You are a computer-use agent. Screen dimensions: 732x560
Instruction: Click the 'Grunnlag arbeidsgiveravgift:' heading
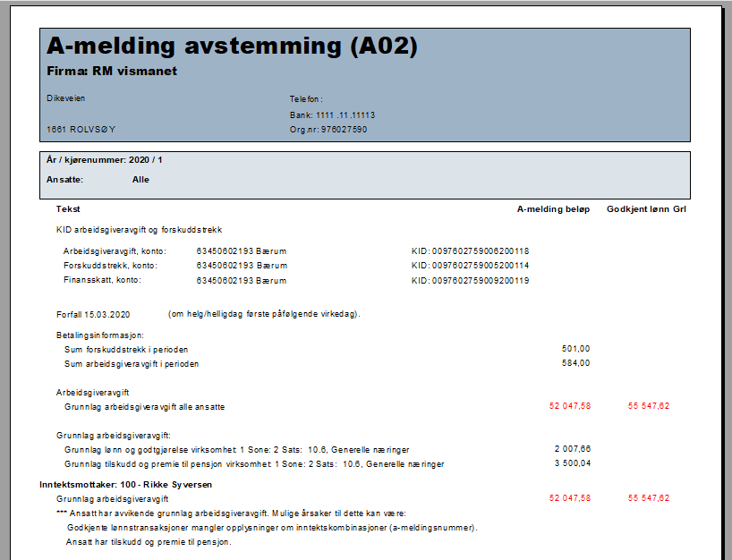click(x=114, y=436)
